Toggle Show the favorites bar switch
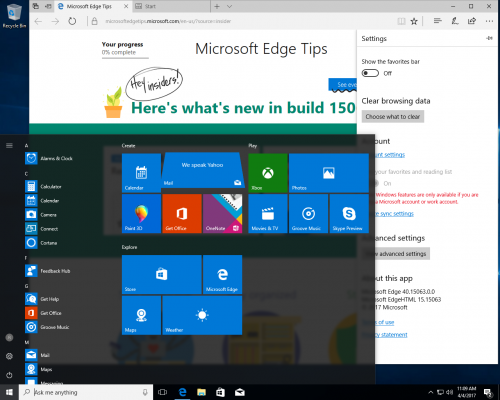This screenshot has width=500, height=400. point(370,73)
